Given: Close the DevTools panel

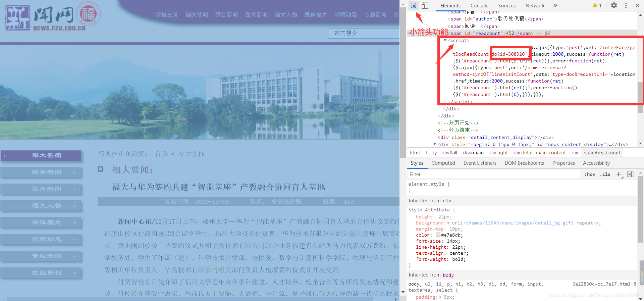Looking at the screenshot, I should coord(637,5).
